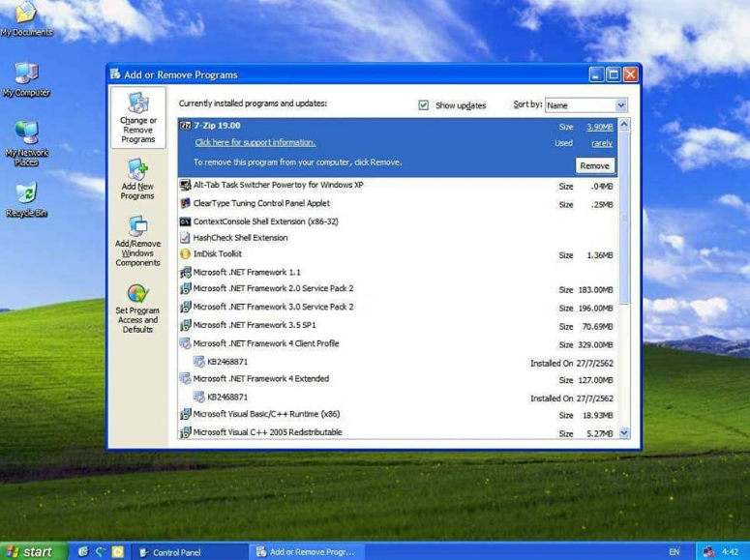Open Add/Remove Windows Components icon
The height and width of the screenshot is (560, 750).
pos(137,241)
